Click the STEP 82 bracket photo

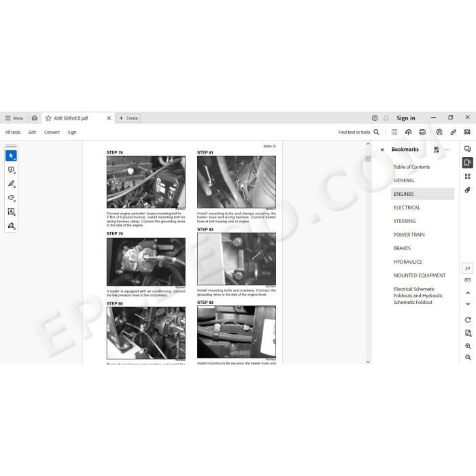(237, 259)
